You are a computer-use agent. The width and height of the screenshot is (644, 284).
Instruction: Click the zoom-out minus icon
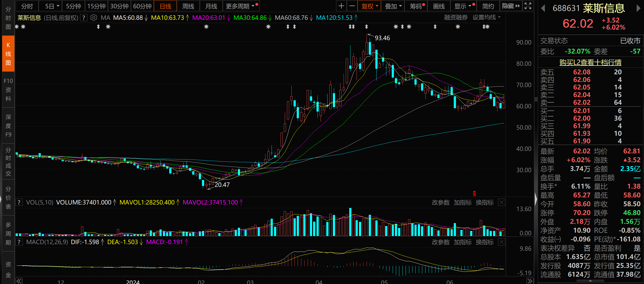[x=352, y=6]
